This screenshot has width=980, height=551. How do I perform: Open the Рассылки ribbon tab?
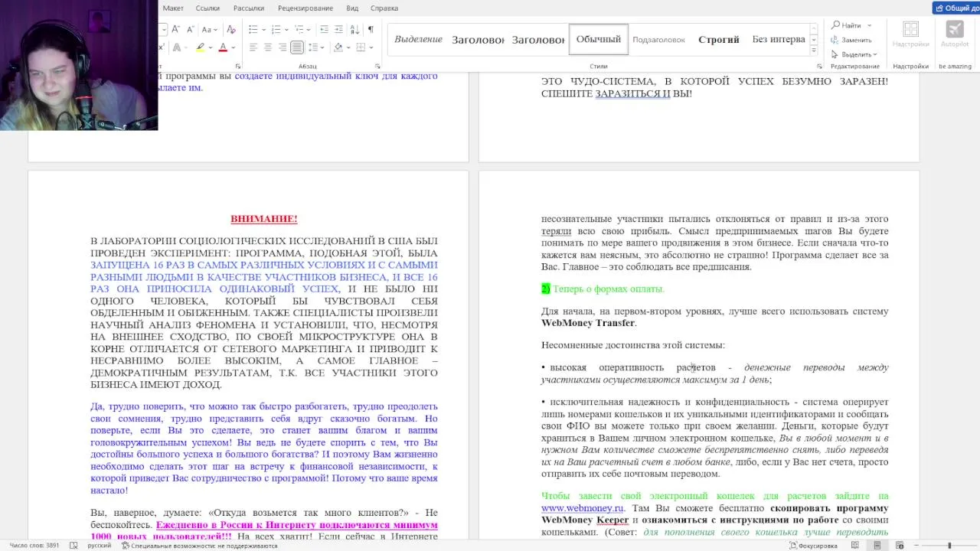point(249,8)
